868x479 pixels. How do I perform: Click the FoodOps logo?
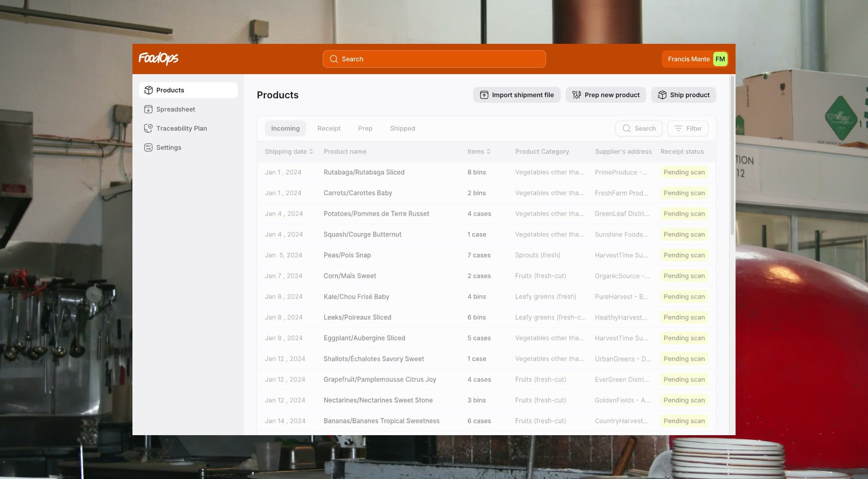(x=158, y=59)
